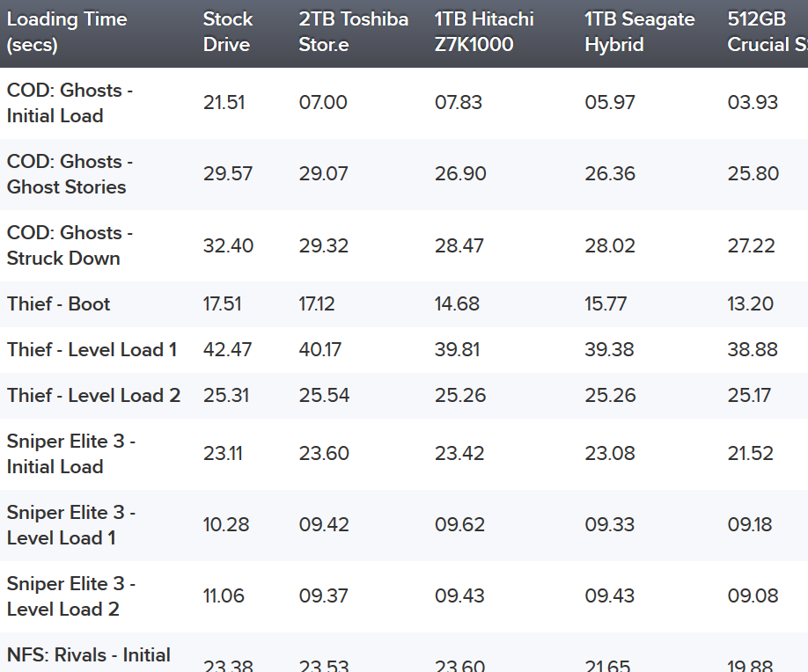
Task: Select Sniper Elite 3 - Level Load 2 label
Action: tap(71, 596)
